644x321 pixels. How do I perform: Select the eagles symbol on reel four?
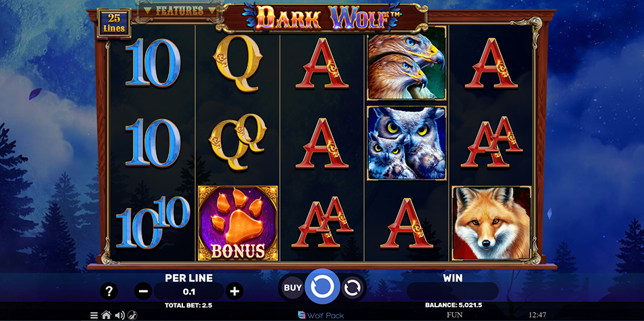pyautogui.click(x=407, y=63)
